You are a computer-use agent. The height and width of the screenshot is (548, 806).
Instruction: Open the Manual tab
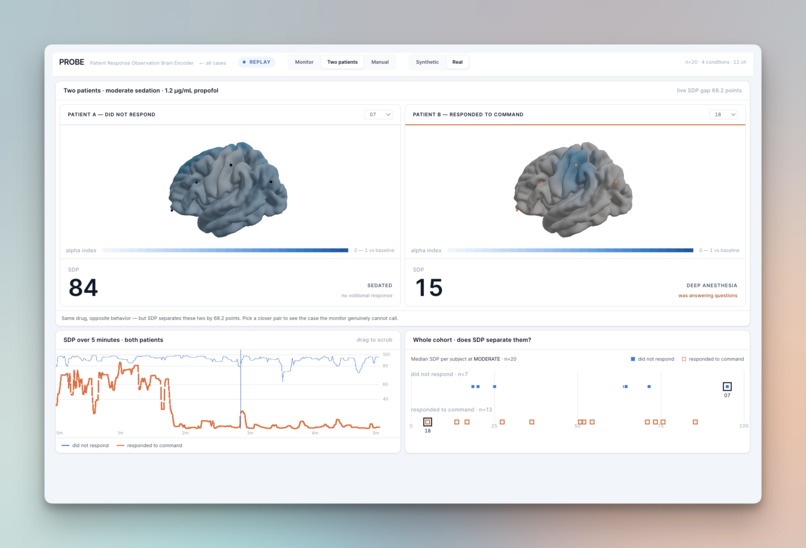[x=380, y=62]
